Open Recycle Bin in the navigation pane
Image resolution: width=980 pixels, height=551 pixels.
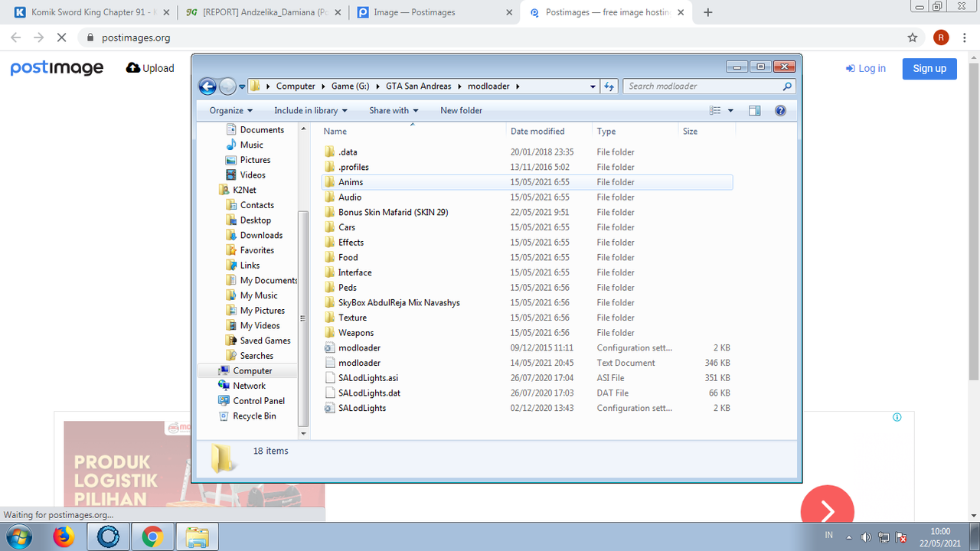254,416
